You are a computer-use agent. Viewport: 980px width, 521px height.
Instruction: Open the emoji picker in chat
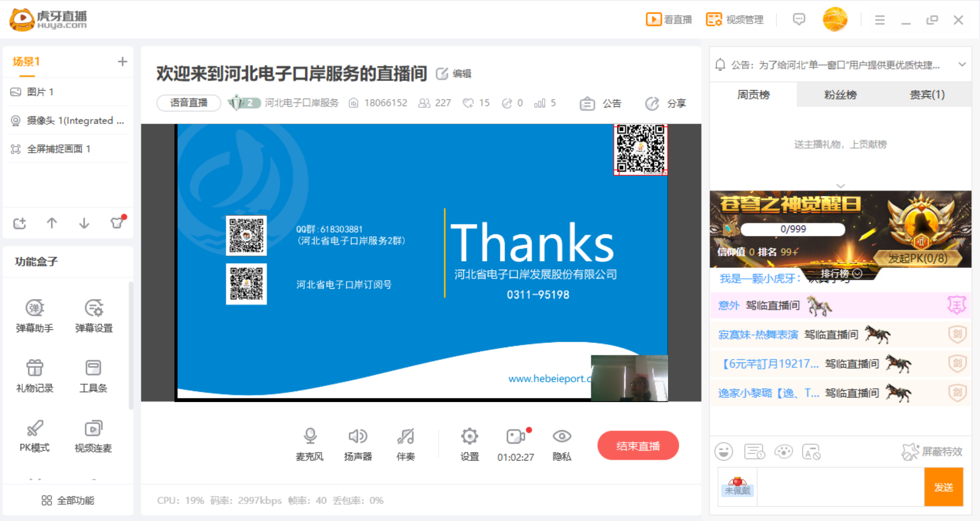point(723,452)
